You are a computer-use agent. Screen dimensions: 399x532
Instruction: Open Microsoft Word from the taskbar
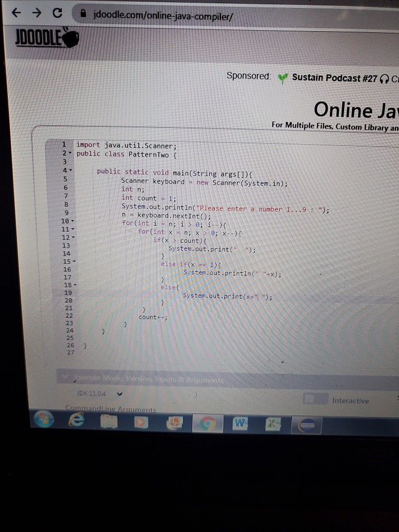tap(240, 424)
